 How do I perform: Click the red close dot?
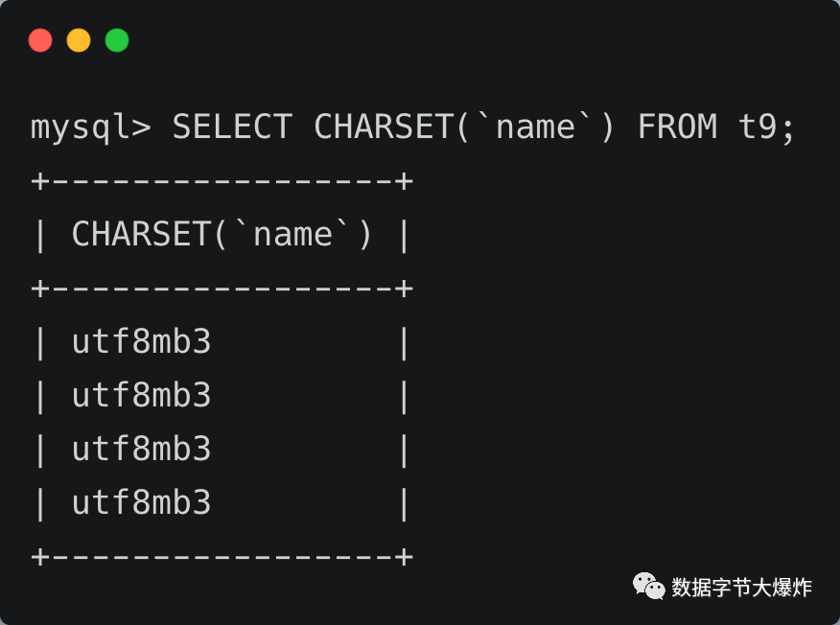coord(40,40)
